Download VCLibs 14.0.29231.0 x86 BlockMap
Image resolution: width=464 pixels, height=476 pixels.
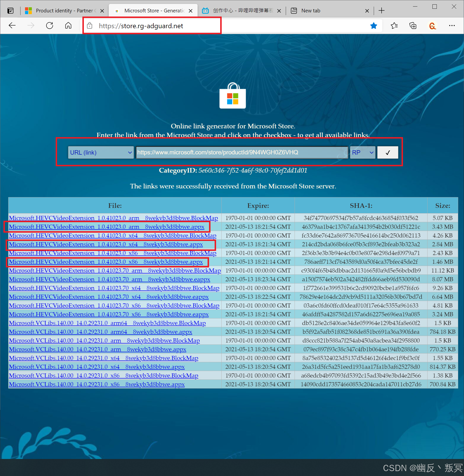(104, 376)
